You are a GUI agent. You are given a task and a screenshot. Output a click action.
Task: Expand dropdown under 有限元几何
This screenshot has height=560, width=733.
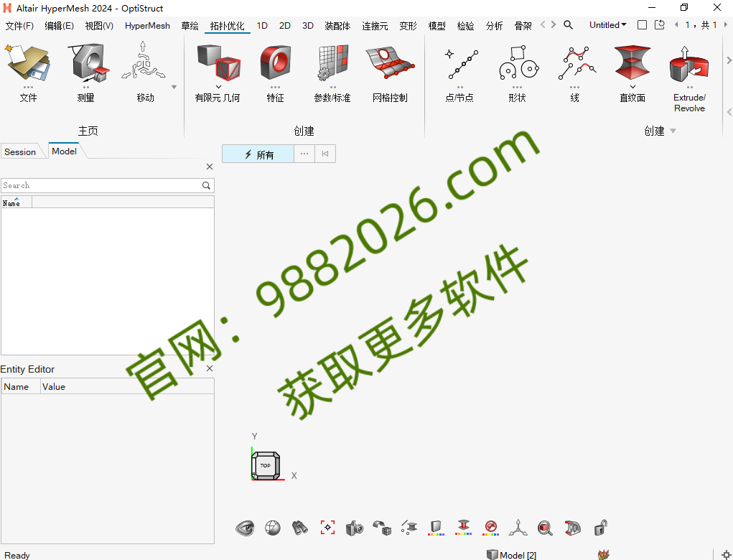coord(218,87)
